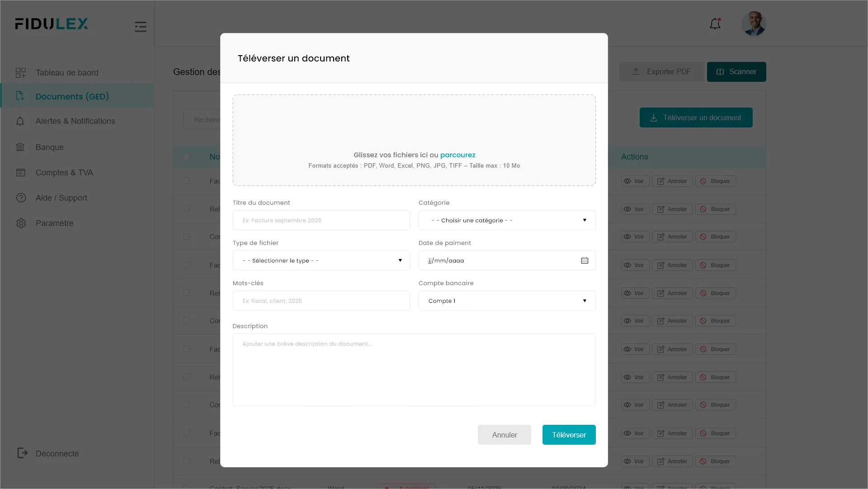
Task: Click the Banque building icon in sidebar
Action: coord(20,147)
